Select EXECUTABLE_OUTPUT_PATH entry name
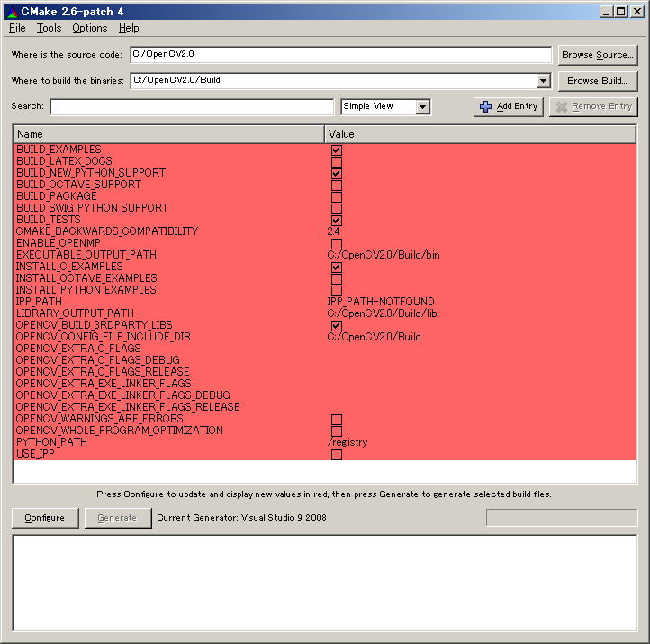 (86, 255)
